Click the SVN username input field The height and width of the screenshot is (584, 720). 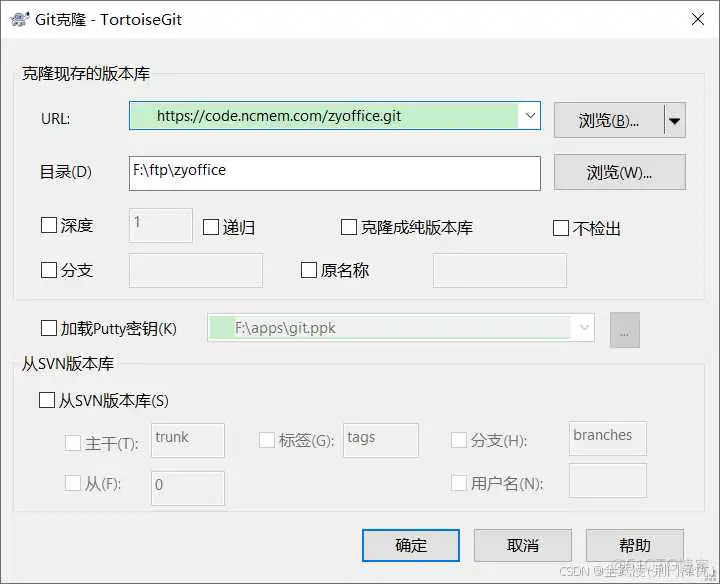coord(608,480)
